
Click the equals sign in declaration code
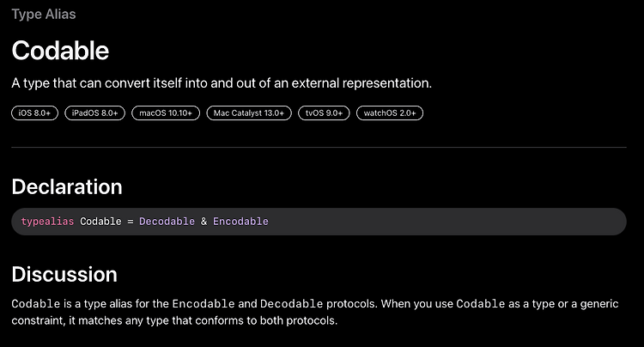131,222
